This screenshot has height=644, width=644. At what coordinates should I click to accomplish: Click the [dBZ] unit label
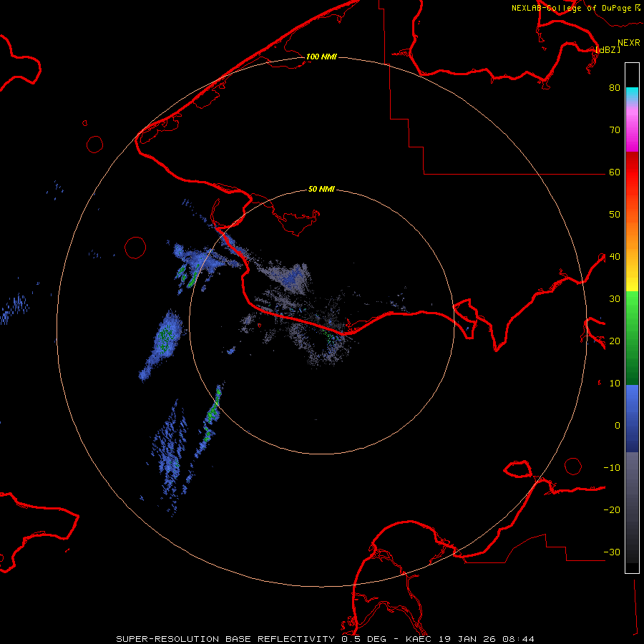point(608,50)
